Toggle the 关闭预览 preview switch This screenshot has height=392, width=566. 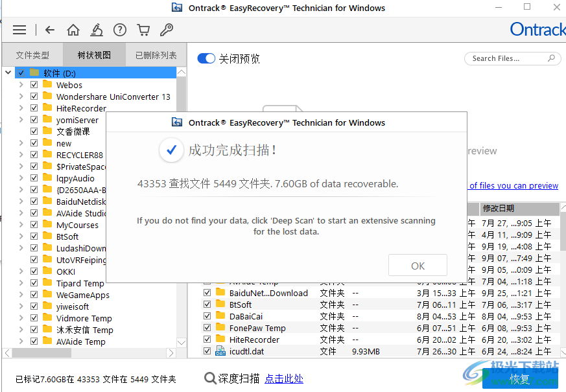pos(206,58)
